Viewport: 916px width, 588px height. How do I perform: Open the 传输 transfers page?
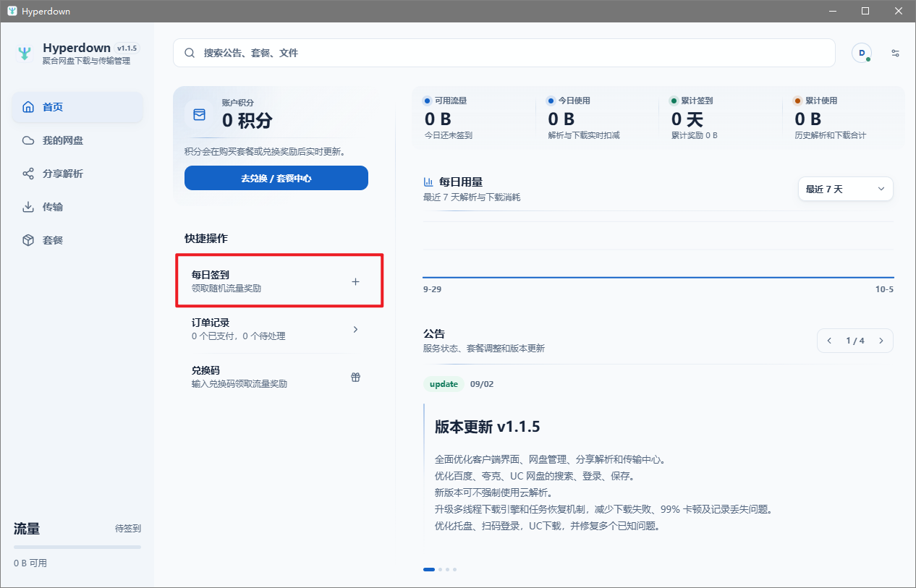coord(77,207)
